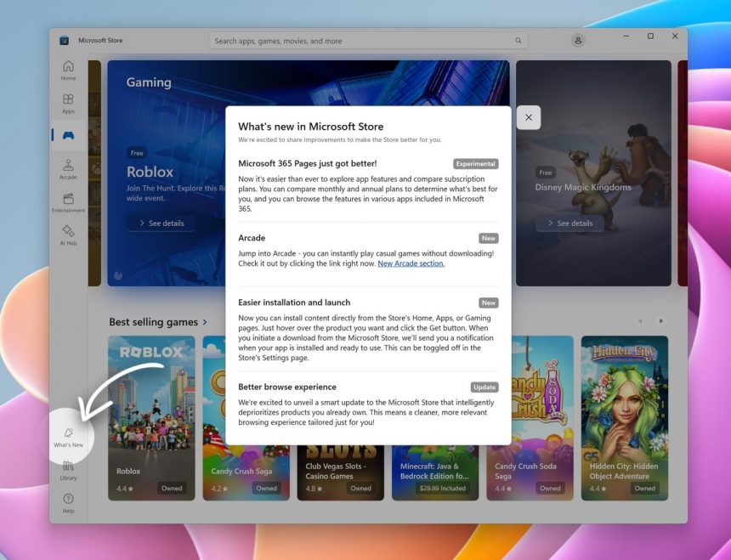The image size is (731, 560).
Task: Open the Entertainment section in sidebar
Action: pos(68,202)
